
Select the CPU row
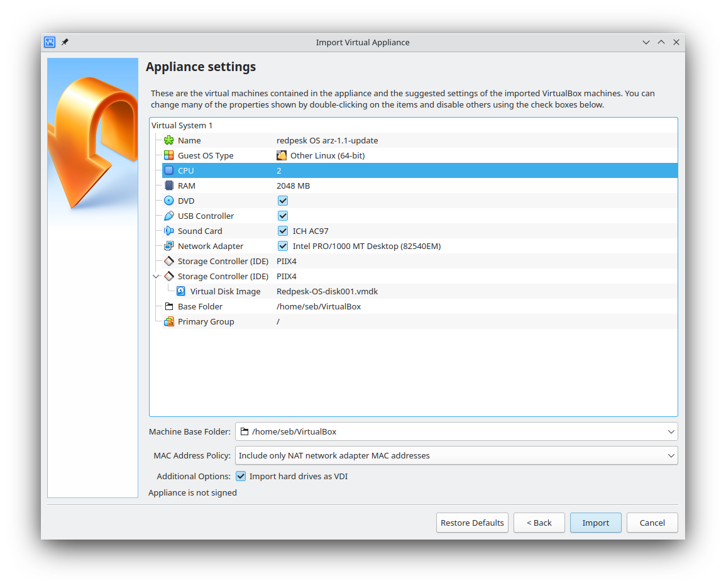419,170
